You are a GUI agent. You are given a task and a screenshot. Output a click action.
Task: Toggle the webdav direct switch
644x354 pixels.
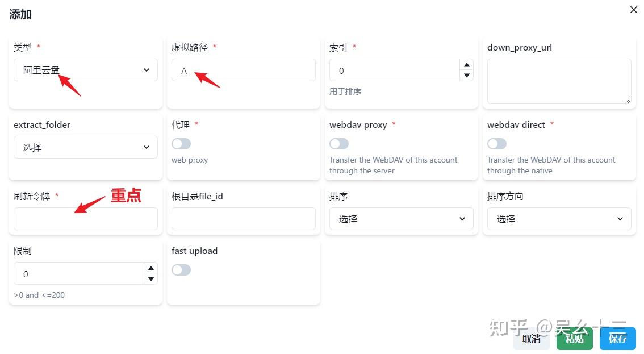pyautogui.click(x=497, y=144)
